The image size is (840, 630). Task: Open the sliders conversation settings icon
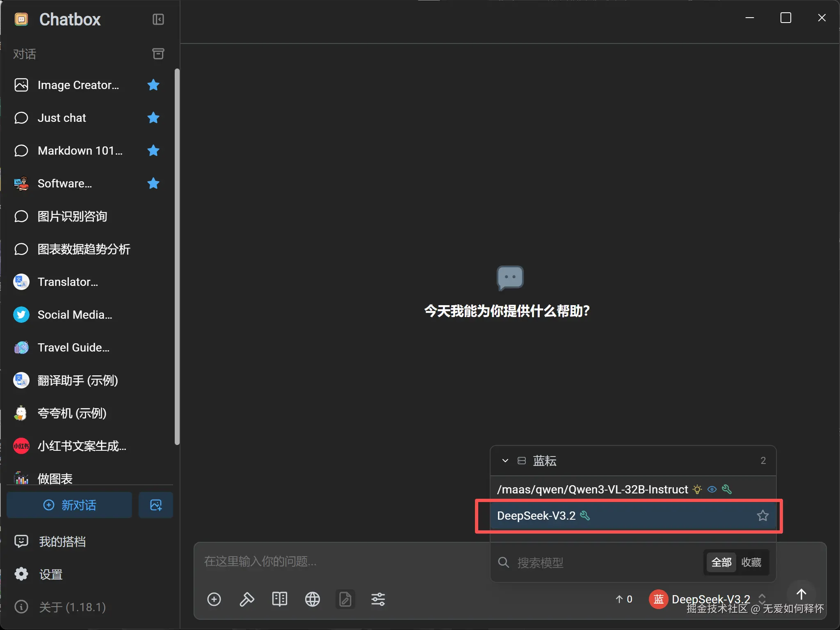point(378,599)
